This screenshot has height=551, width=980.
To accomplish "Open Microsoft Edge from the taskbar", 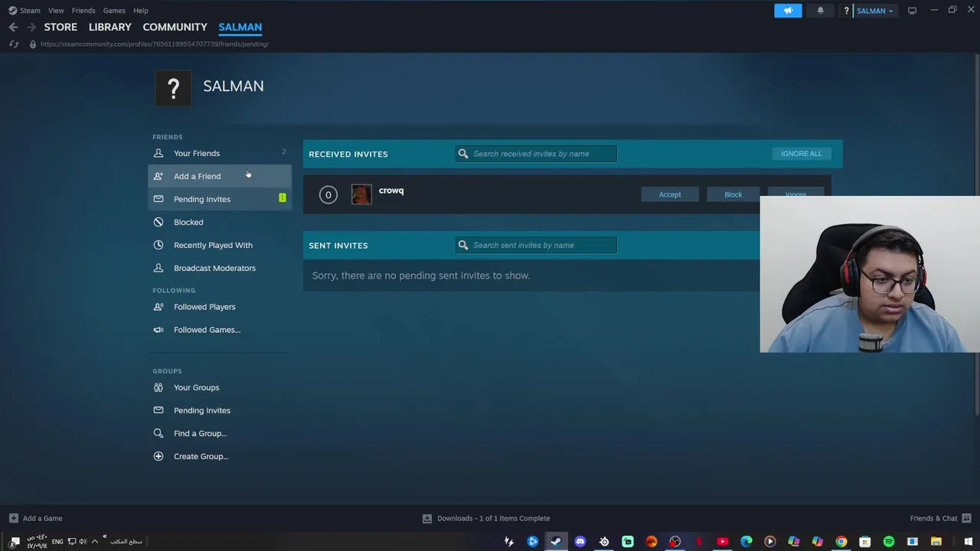I will (746, 542).
